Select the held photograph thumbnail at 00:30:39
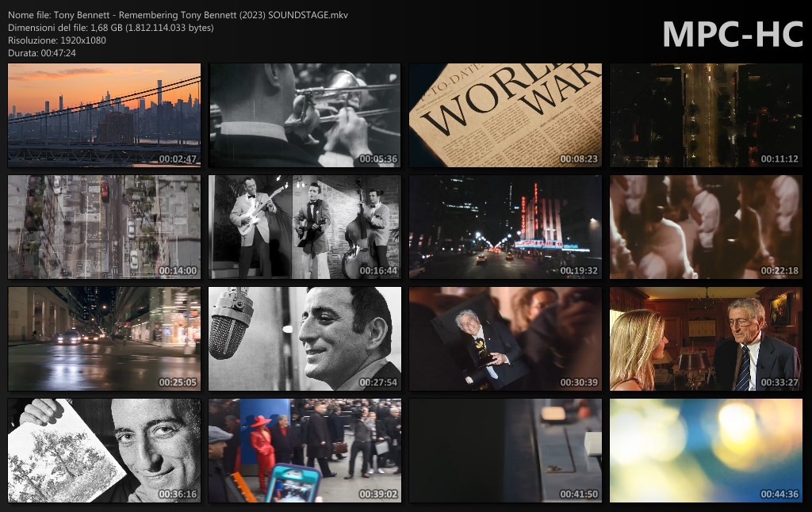812x512 pixels. [x=505, y=338]
